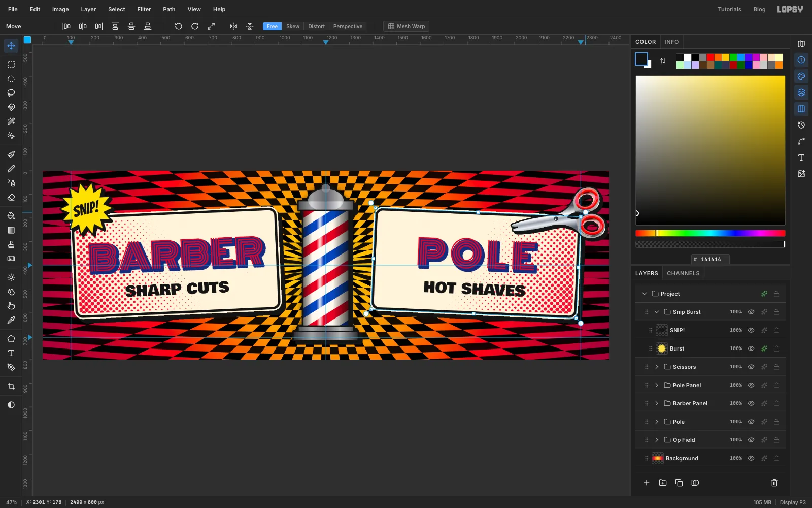Image resolution: width=812 pixels, height=508 pixels.
Task: Click the add new layer plus icon
Action: (x=647, y=483)
